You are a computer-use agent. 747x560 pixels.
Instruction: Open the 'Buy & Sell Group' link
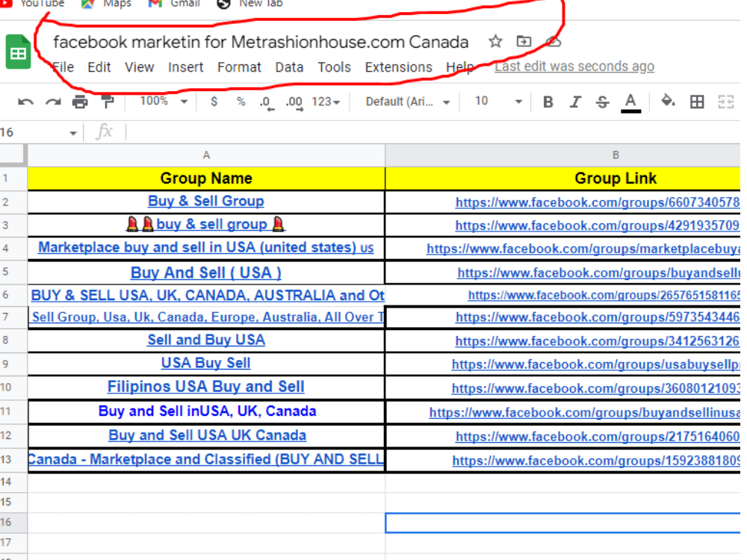pos(206,201)
